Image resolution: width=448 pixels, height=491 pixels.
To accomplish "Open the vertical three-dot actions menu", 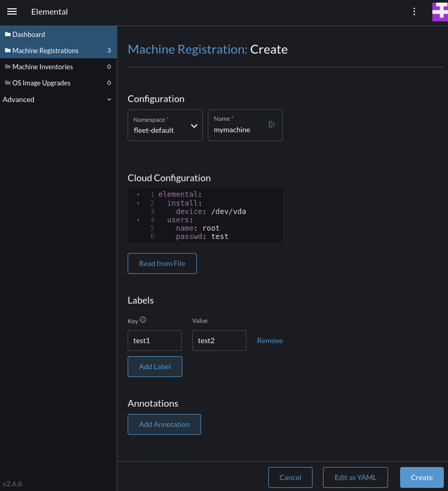I will (x=414, y=11).
